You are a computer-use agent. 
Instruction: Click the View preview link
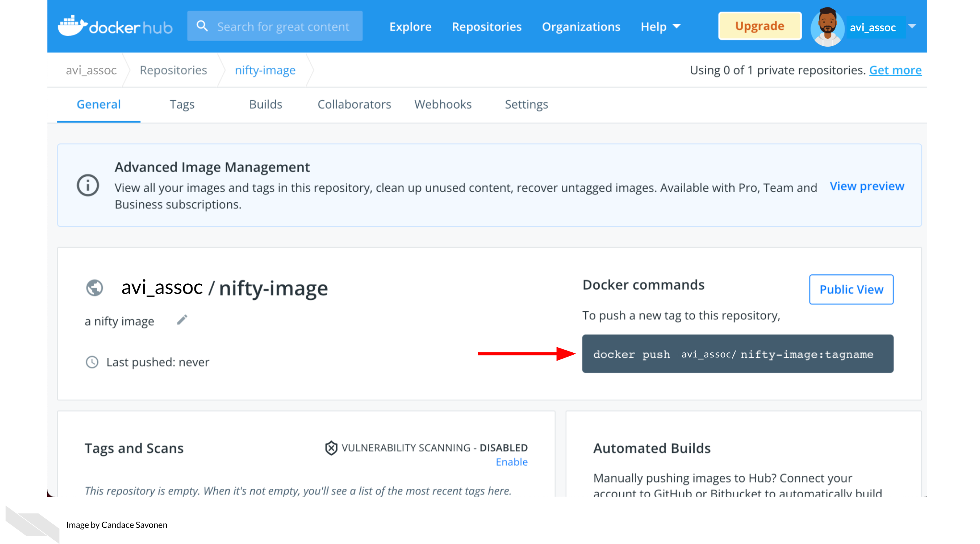867,186
